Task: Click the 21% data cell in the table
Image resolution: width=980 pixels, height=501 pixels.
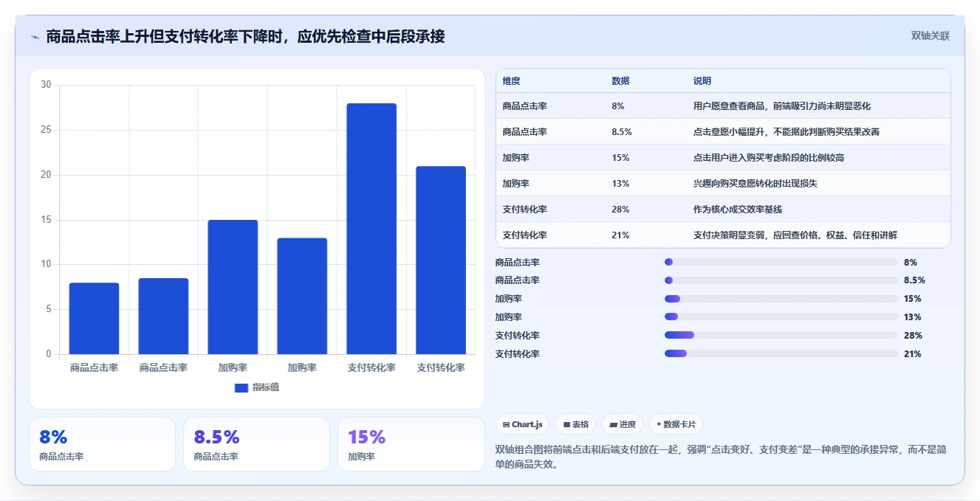Action: (620, 235)
